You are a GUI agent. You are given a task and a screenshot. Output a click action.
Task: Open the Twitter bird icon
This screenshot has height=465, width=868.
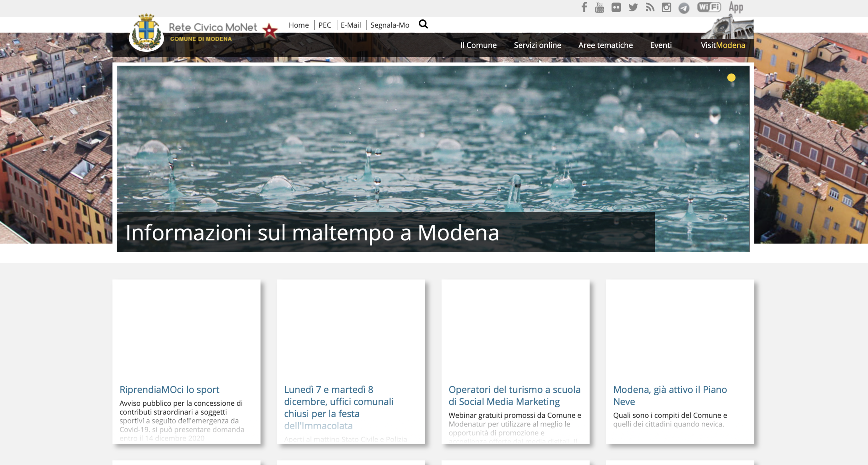coord(633,7)
